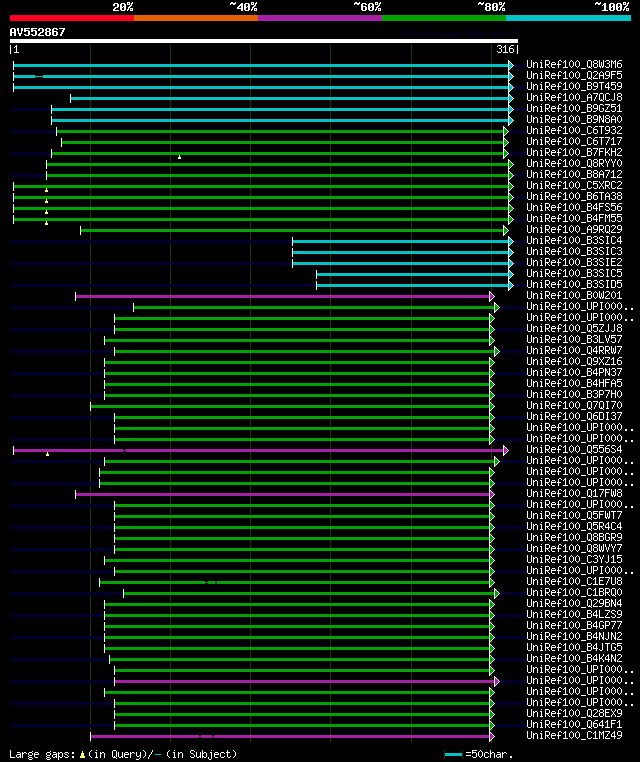Screen dimensions: 640x762
Task: Select hit label UniRef100_C1E7U8
Action: 574,581
